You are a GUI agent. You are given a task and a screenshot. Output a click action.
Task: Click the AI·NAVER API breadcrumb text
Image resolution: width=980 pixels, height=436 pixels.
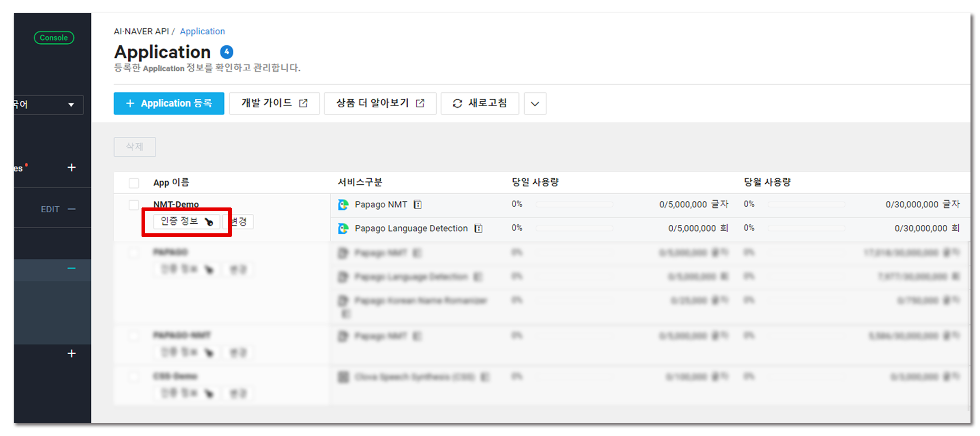[x=142, y=31]
